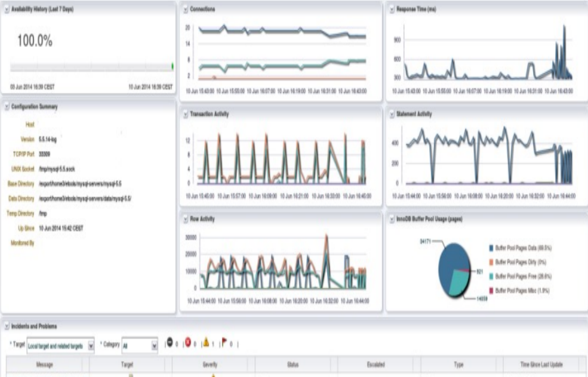This screenshot has height=377, width=588.
Task: Click the availability history timeline bar
Action: click(91, 67)
